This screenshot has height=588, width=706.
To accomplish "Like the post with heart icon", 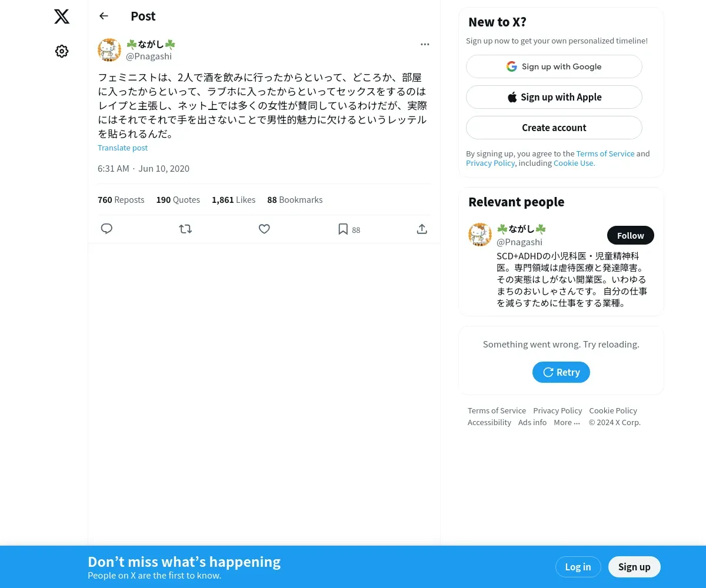I will 264,229.
